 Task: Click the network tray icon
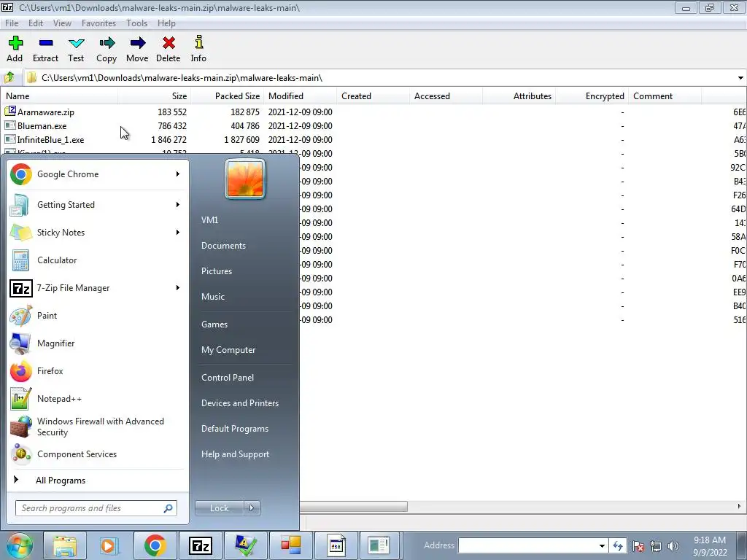point(656,546)
